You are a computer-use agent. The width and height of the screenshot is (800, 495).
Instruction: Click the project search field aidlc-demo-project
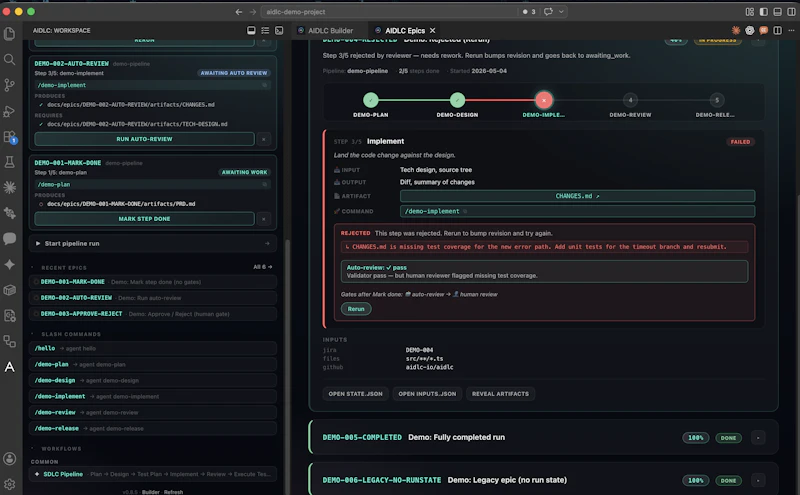click(x=390, y=12)
